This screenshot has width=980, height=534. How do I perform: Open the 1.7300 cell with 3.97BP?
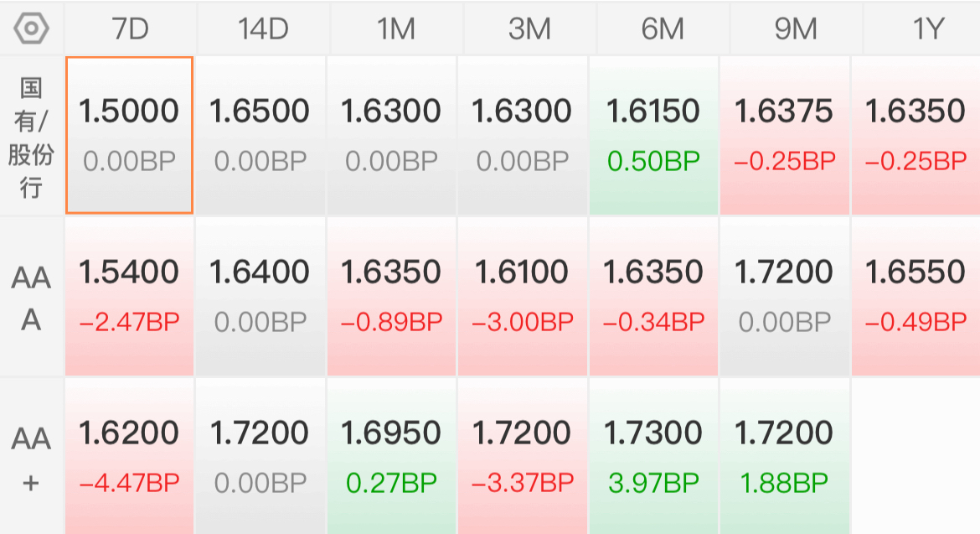coord(653,457)
